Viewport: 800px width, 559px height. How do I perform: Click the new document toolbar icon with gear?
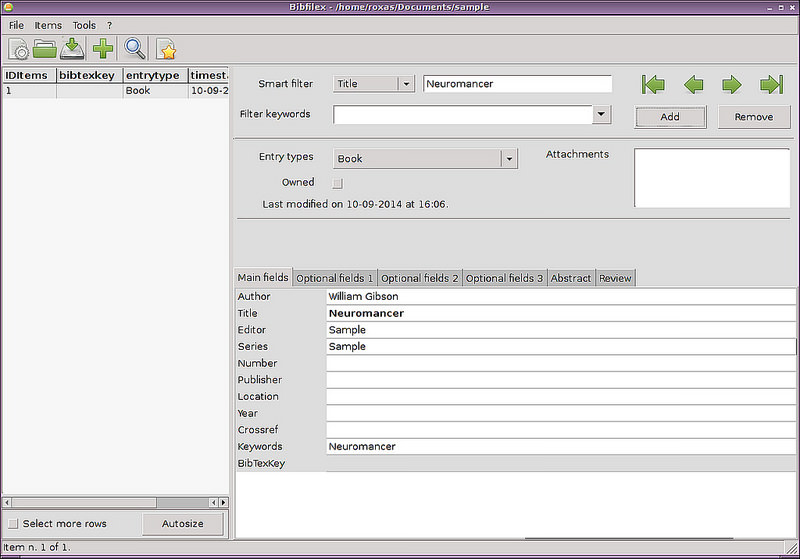click(19, 49)
